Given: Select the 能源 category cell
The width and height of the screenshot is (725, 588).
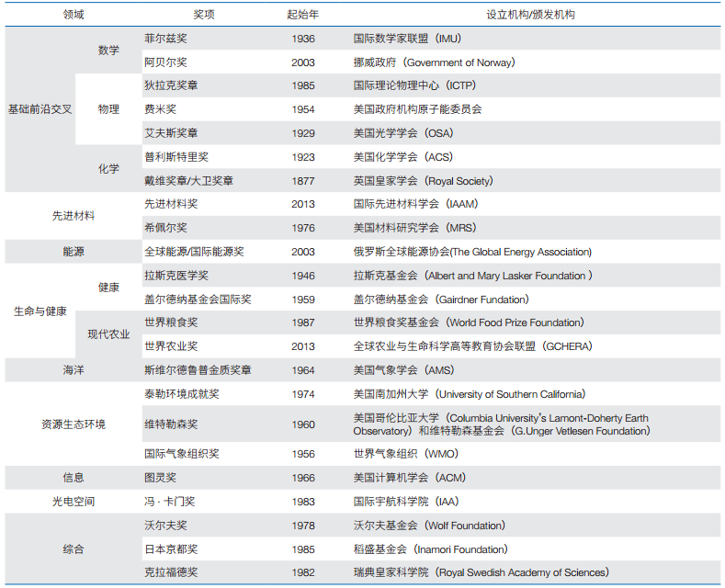Looking at the screenshot, I should tap(74, 252).
